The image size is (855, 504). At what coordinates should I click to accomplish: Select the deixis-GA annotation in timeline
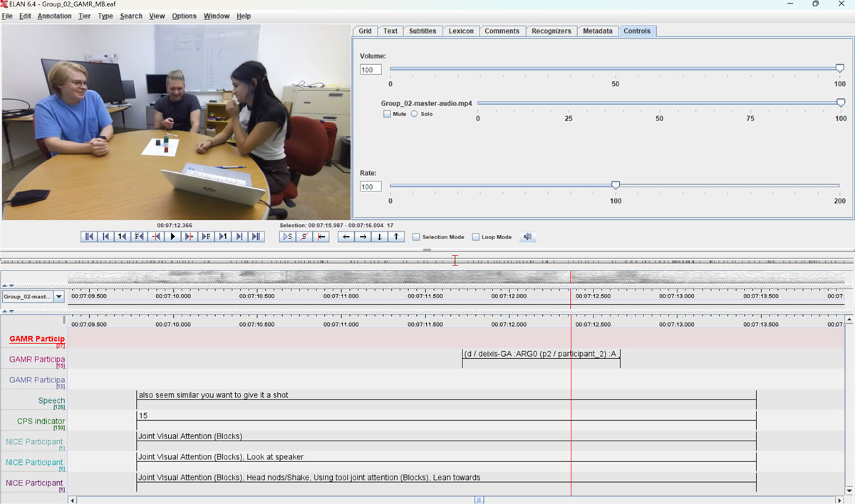pos(540,354)
